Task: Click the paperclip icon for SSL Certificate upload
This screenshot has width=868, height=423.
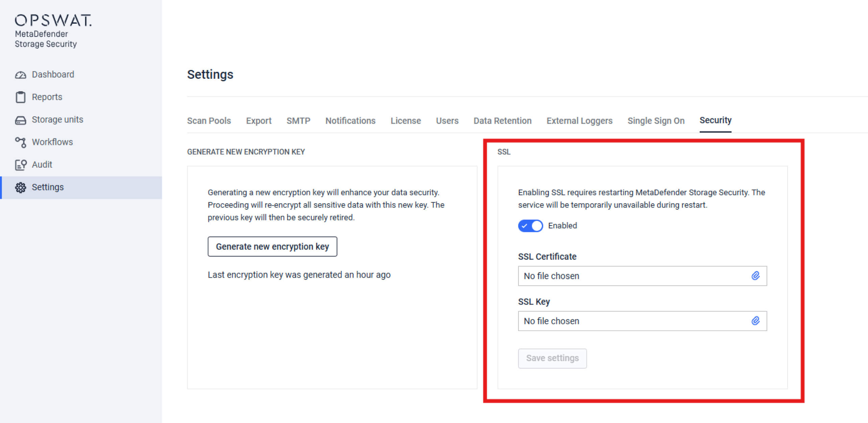Action: click(755, 276)
